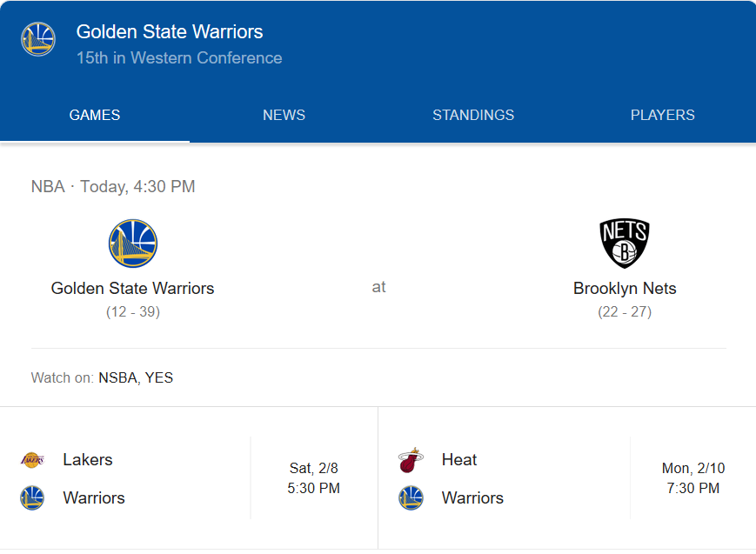This screenshot has height=554, width=756.
Task: Open the Mon 2/10 7:30 PM game
Action: click(x=692, y=478)
